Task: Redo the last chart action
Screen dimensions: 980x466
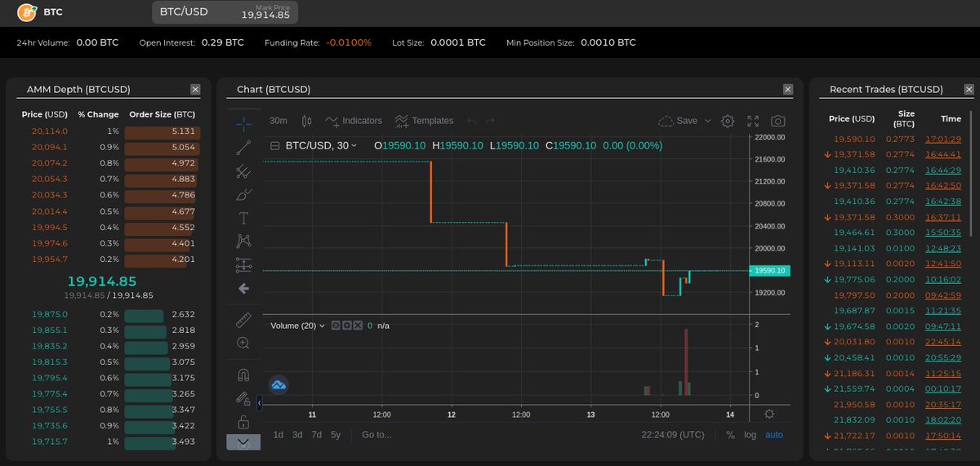Action: point(490,121)
